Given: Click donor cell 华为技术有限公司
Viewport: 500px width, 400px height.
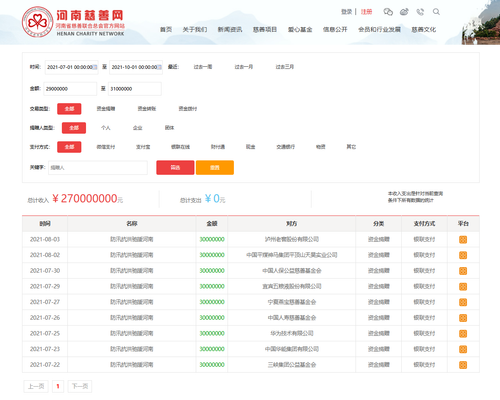Looking at the screenshot, I should pyautogui.click(x=292, y=333).
